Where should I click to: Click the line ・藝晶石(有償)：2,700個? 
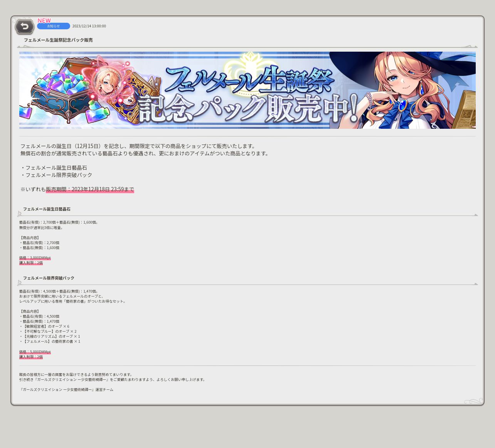[39, 243]
